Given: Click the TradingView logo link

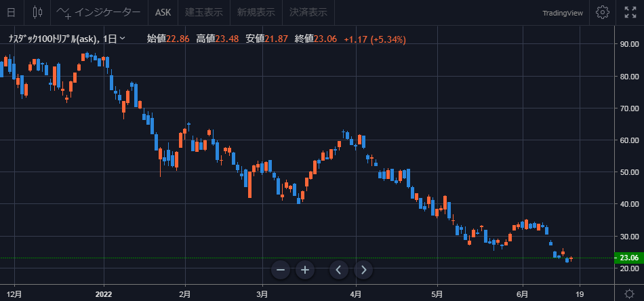Looking at the screenshot, I should point(563,13).
